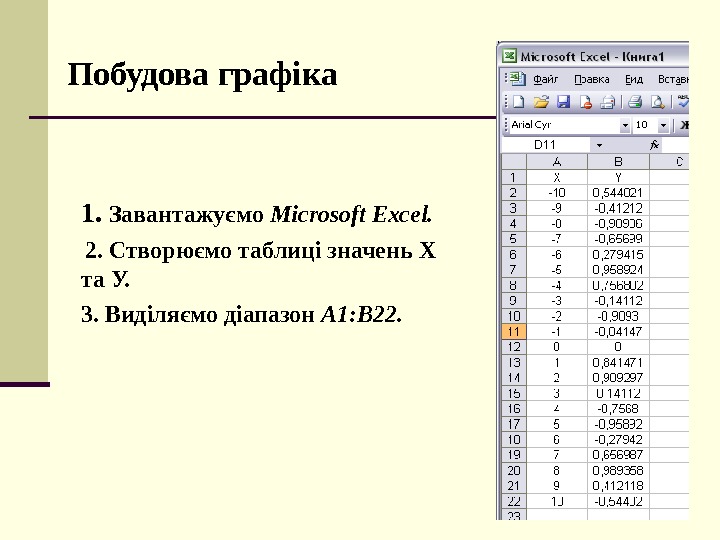
Task: Click the Save floppy disk icon
Action: pyautogui.click(x=563, y=101)
